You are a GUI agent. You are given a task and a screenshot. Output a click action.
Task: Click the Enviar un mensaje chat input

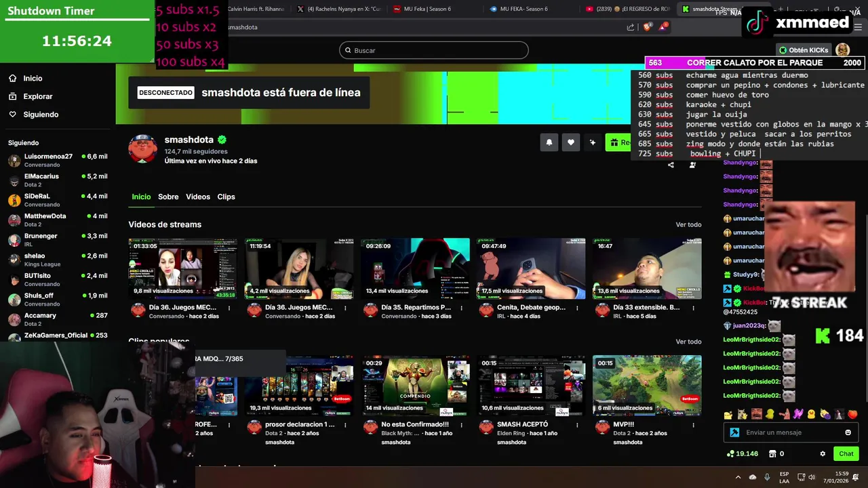(792, 432)
